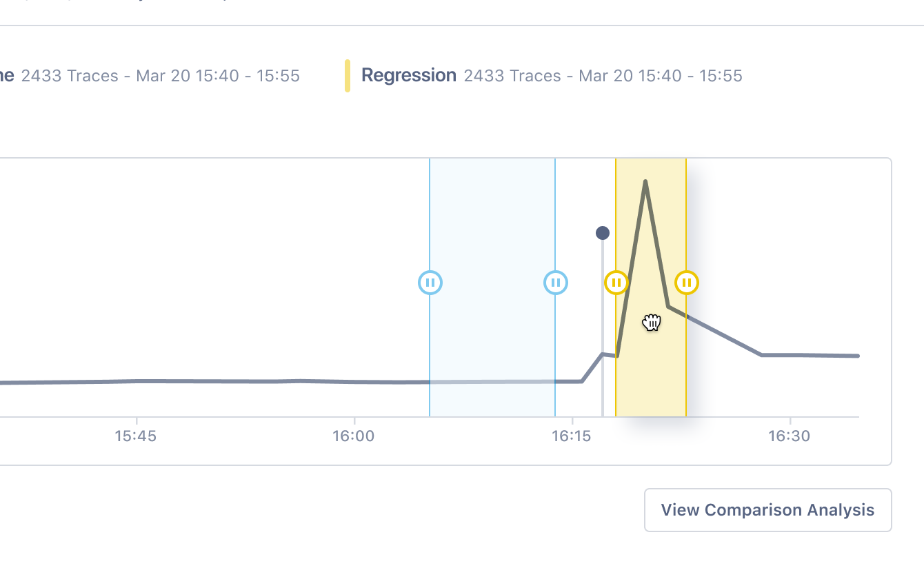
Task: Click the chart line above 15:45
Action: click(137, 381)
